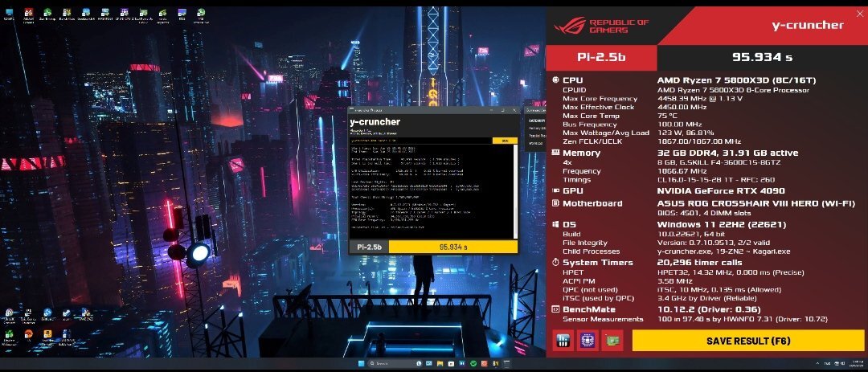Select '32 GB DDR4, 31.91 GB active' text
Viewport: 868px width, 372px height.
(727, 153)
